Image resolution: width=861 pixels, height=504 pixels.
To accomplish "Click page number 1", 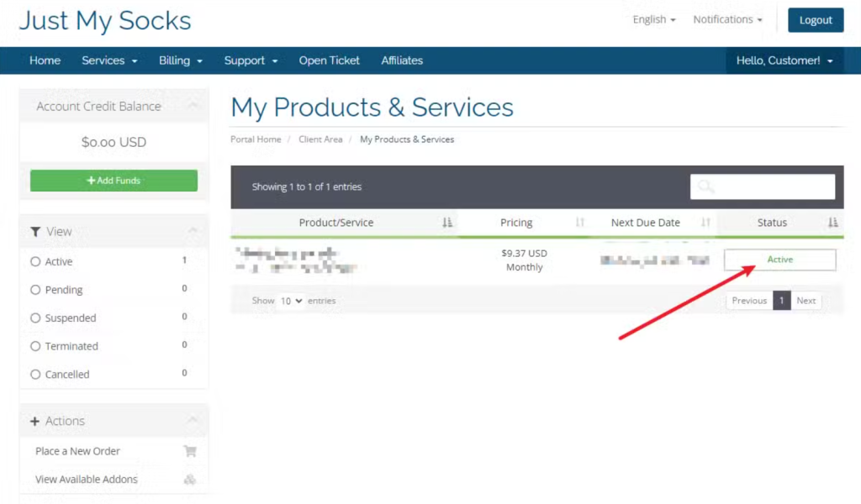I will tap(781, 301).
